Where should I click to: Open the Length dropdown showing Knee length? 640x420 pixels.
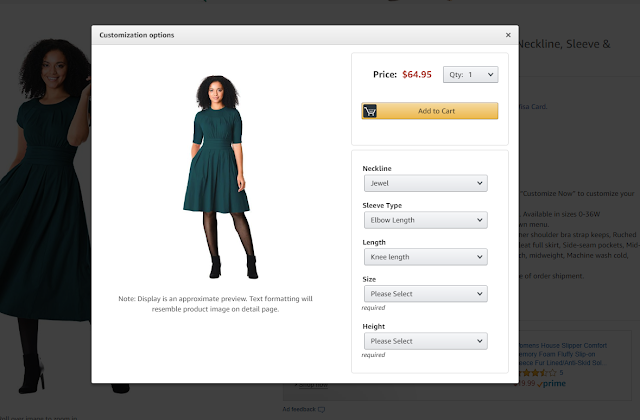426,257
